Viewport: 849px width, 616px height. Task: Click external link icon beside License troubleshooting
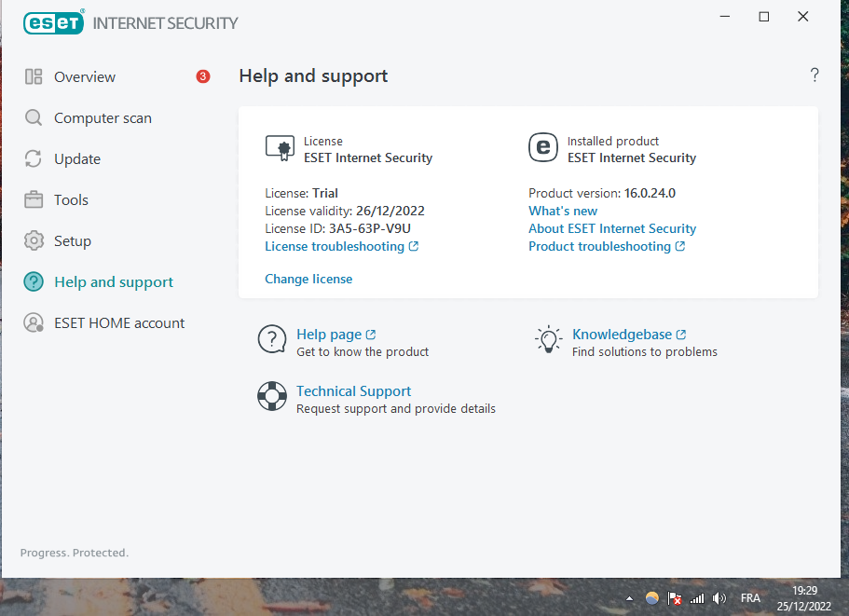(x=414, y=246)
